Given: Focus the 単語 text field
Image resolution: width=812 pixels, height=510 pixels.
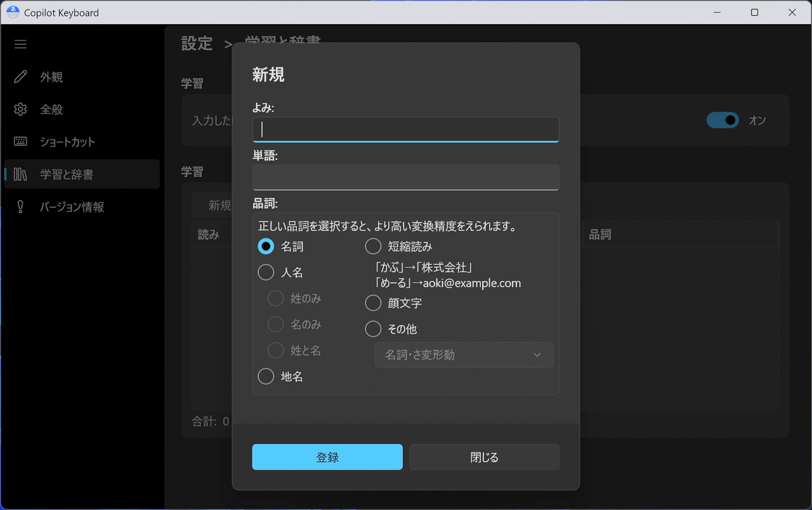Looking at the screenshot, I should 405,177.
